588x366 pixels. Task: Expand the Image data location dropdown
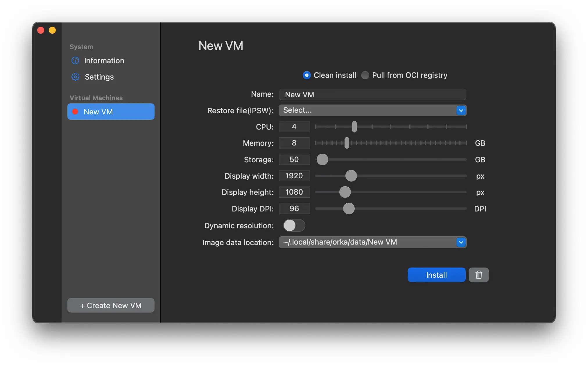pyautogui.click(x=461, y=242)
